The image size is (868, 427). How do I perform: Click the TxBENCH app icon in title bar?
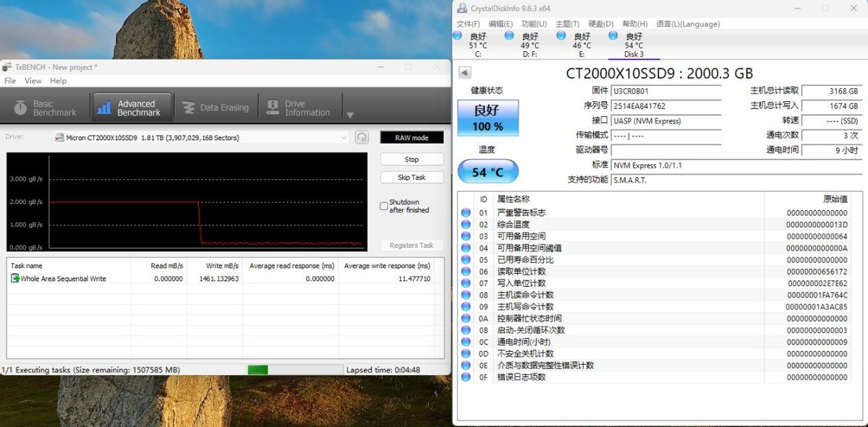pyautogui.click(x=7, y=67)
